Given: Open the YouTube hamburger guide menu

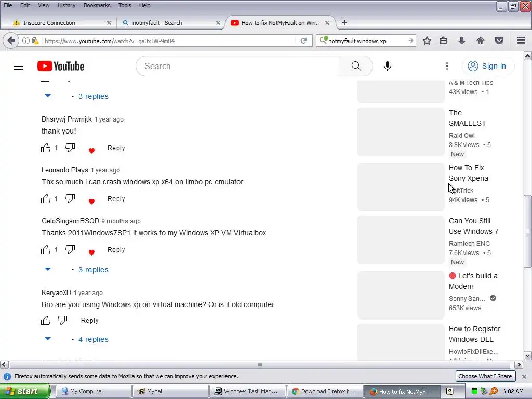Looking at the screenshot, I should [x=19, y=66].
